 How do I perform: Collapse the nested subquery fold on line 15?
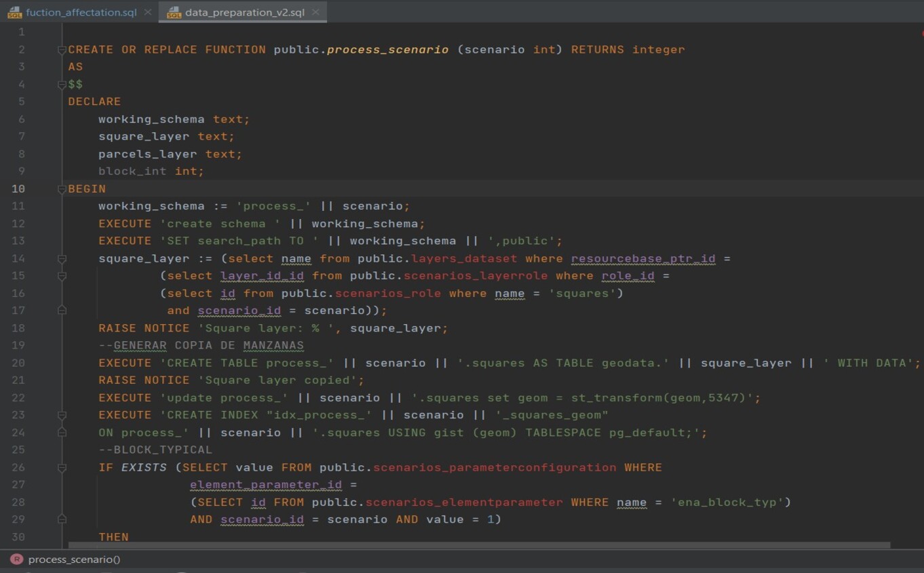62,276
